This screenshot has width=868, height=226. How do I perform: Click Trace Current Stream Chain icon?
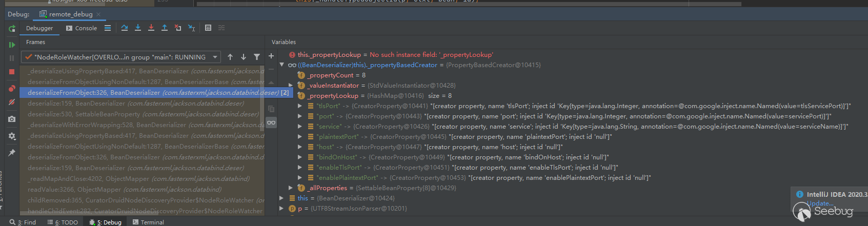tap(221, 28)
